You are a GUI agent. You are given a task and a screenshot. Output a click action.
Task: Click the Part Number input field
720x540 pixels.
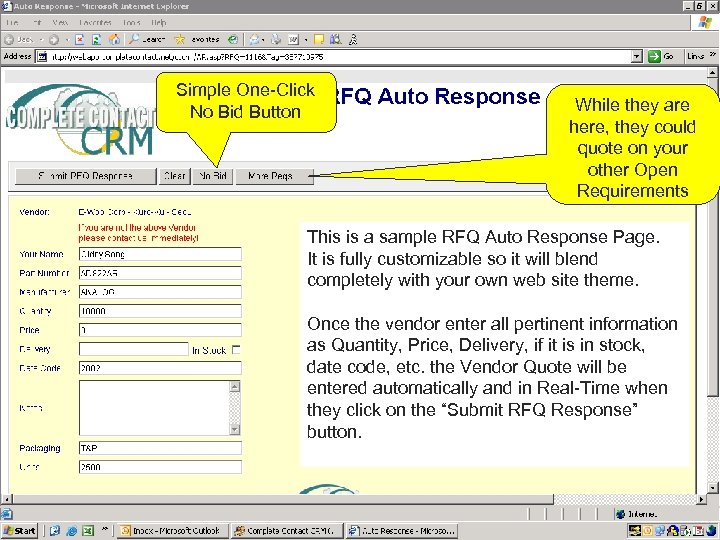click(160, 273)
